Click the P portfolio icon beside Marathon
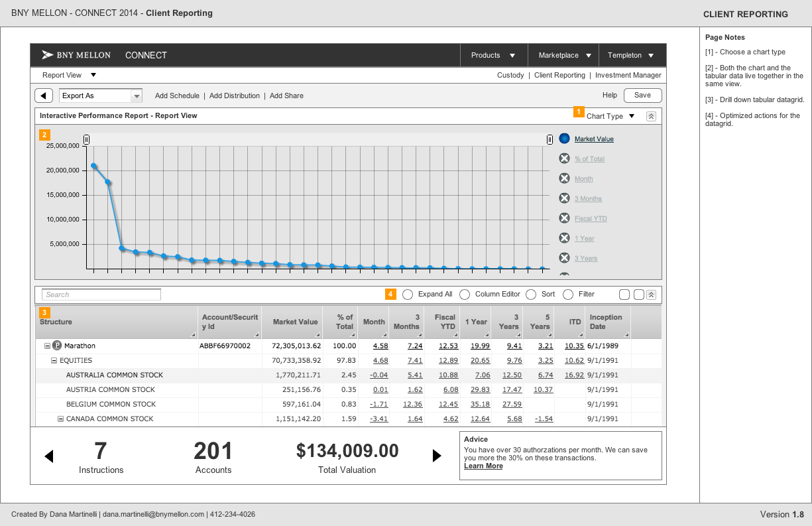The width and height of the screenshot is (812, 526). pyautogui.click(x=57, y=346)
